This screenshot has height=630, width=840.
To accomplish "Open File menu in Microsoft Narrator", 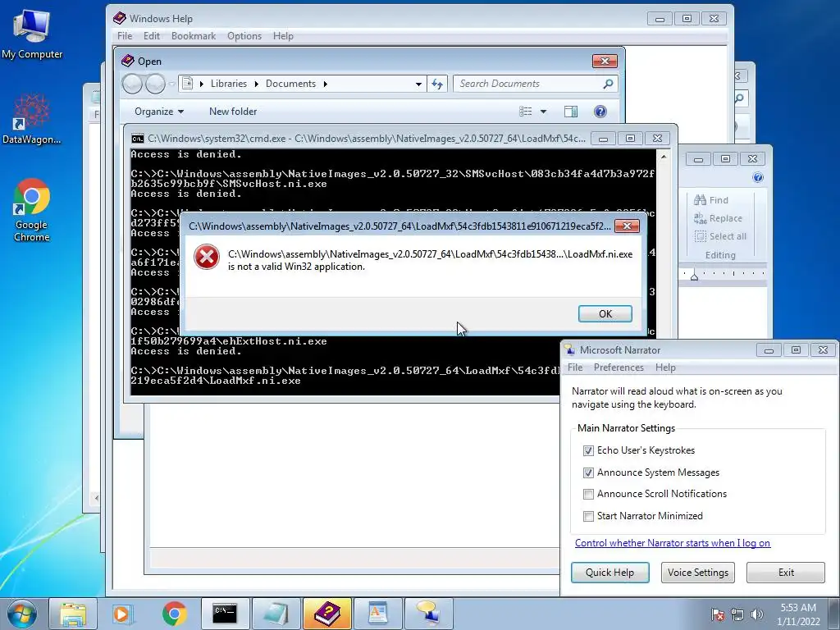I will [575, 367].
